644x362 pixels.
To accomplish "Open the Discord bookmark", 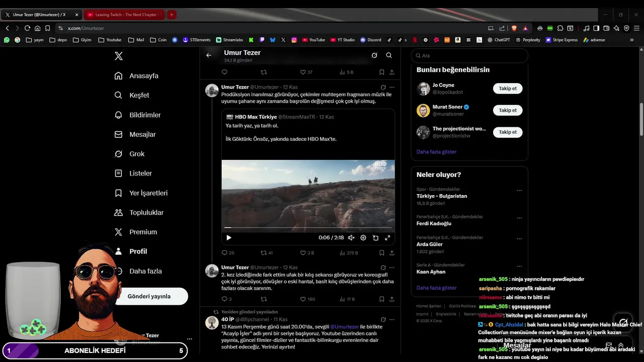I will 370,40.
